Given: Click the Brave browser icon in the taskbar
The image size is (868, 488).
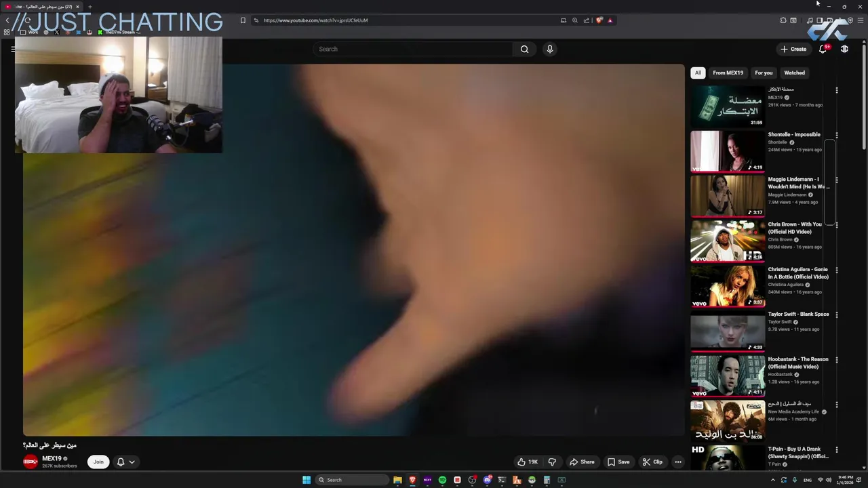Looking at the screenshot, I should [x=412, y=480].
